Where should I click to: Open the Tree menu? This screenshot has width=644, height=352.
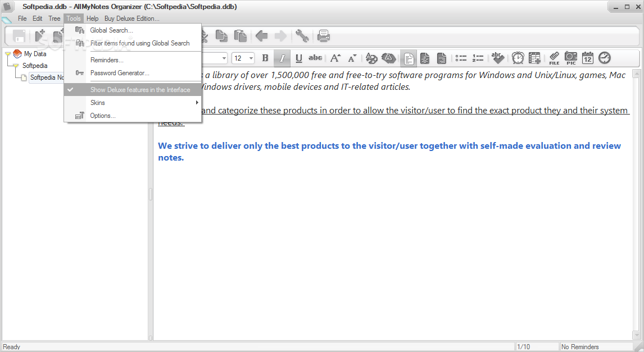coord(54,19)
